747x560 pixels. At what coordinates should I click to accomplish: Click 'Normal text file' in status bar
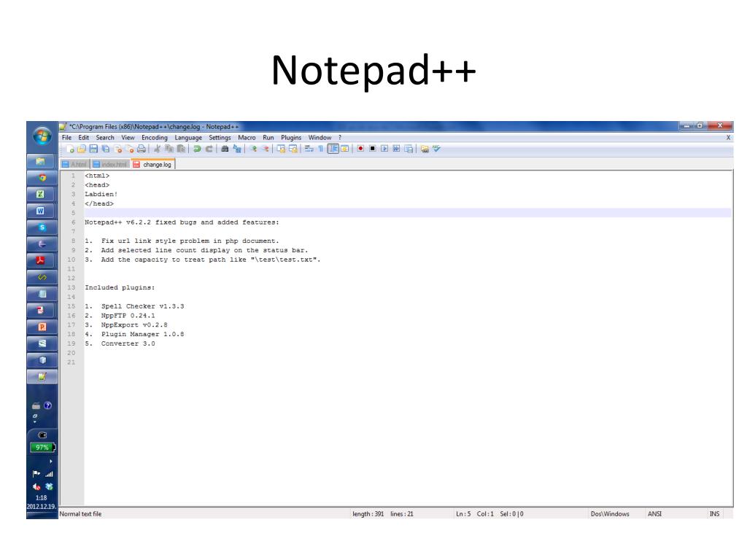click(x=80, y=514)
